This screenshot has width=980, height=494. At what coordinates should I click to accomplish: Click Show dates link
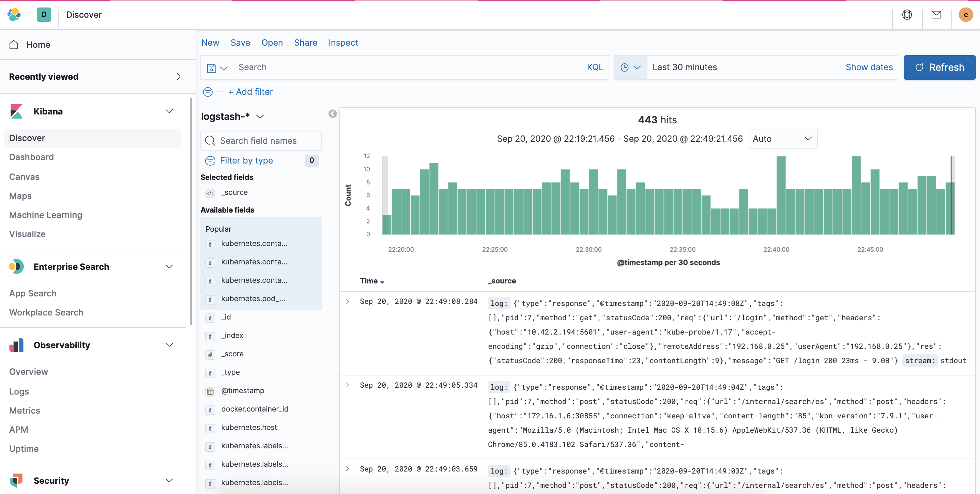pyautogui.click(x=869, y=67)
